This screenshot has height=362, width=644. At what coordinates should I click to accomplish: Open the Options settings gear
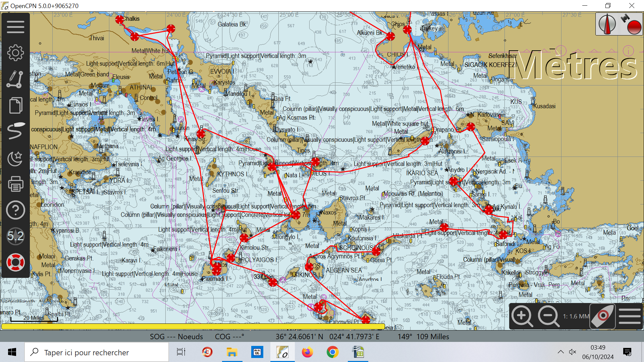[x=15, y=53]
